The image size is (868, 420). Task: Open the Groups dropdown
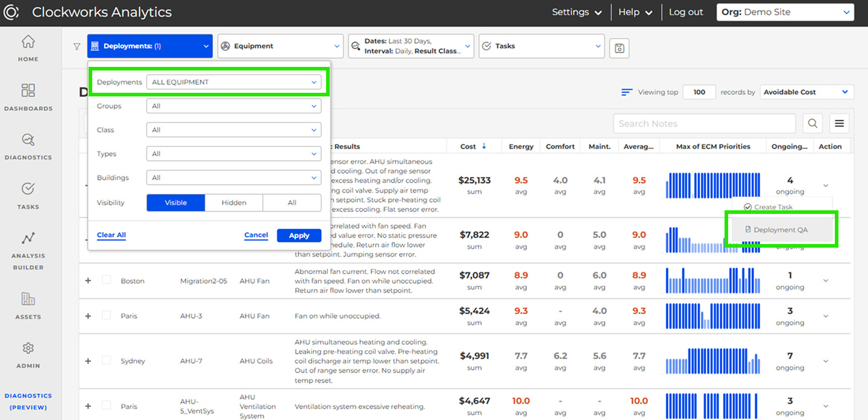pyautogui.click(x=234, y=106)
